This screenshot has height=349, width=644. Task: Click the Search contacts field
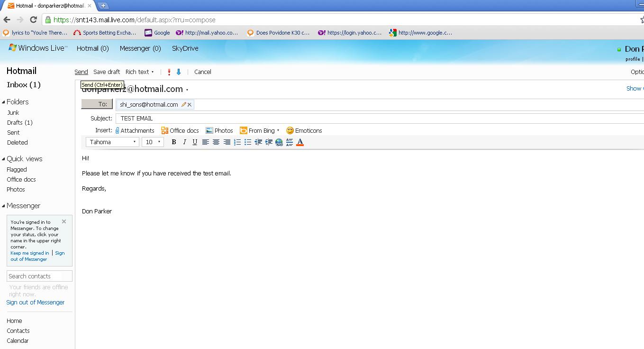39,276
